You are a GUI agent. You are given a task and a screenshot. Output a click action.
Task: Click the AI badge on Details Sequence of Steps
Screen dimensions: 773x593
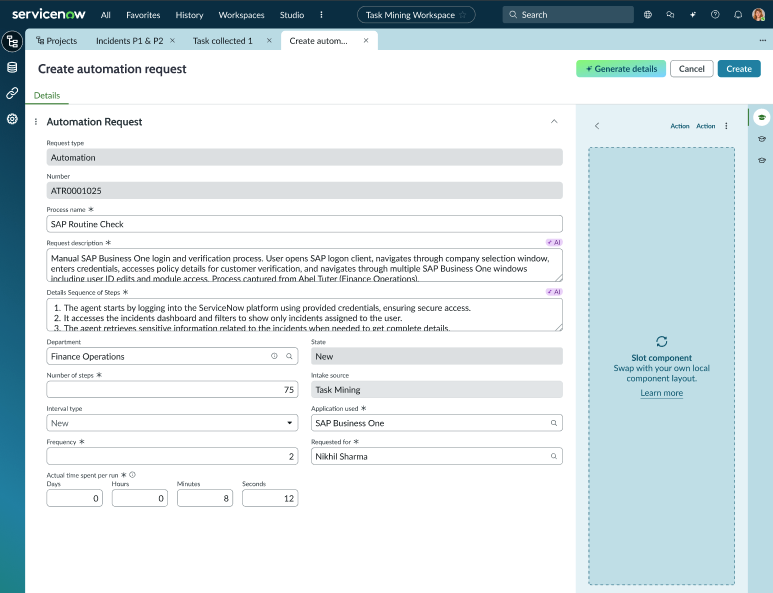pyautogui.click(x=554, y=292)
